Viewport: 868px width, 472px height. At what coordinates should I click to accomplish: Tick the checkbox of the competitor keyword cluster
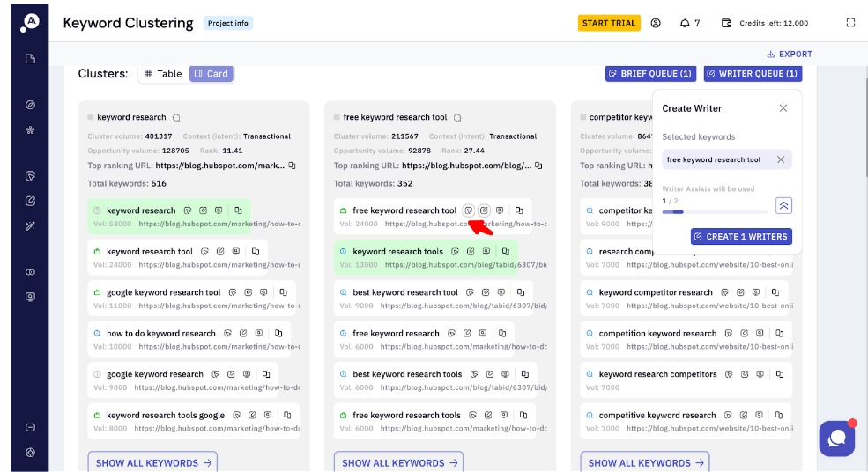point(582,117)
